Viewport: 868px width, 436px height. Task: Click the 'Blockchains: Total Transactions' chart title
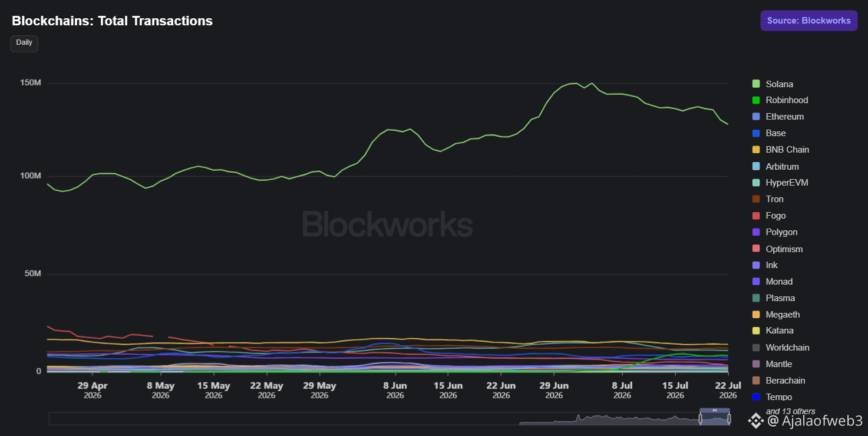[x=113, y=21]
